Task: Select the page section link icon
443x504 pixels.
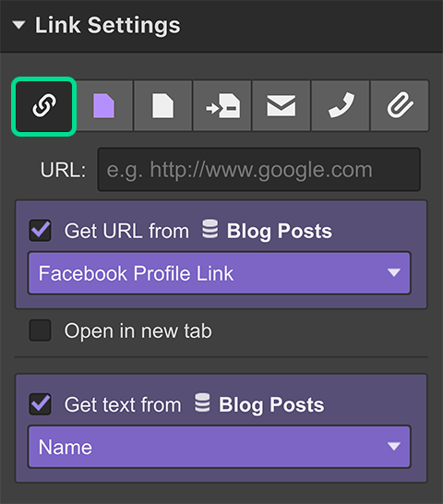Action: coord(222,106)
